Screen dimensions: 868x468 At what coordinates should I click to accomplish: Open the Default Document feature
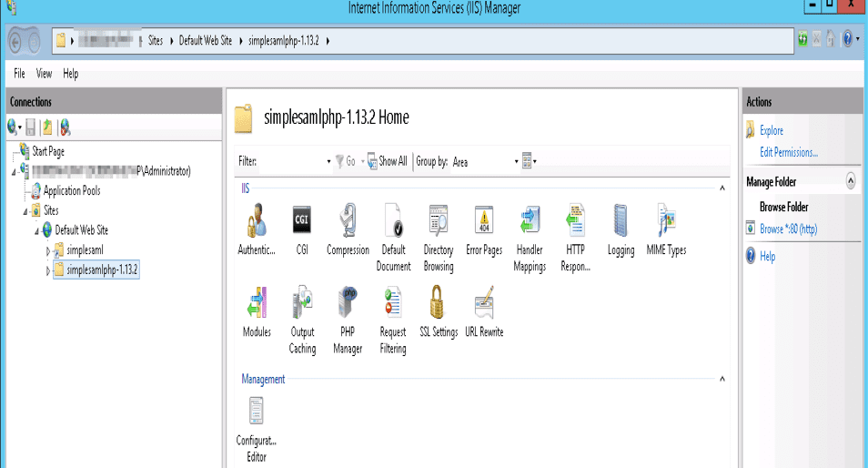pos(393,221)
